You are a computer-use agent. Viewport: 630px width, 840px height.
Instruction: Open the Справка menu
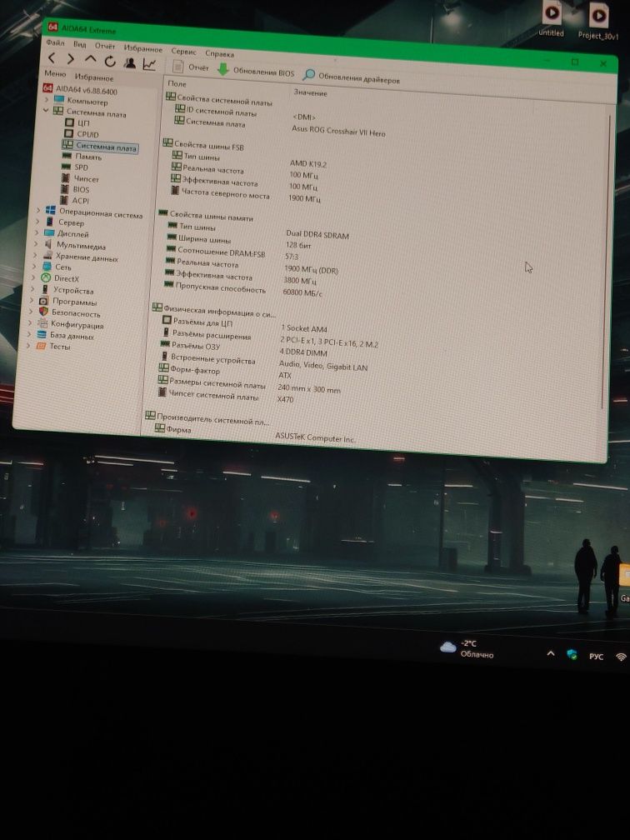pos(219,54)
